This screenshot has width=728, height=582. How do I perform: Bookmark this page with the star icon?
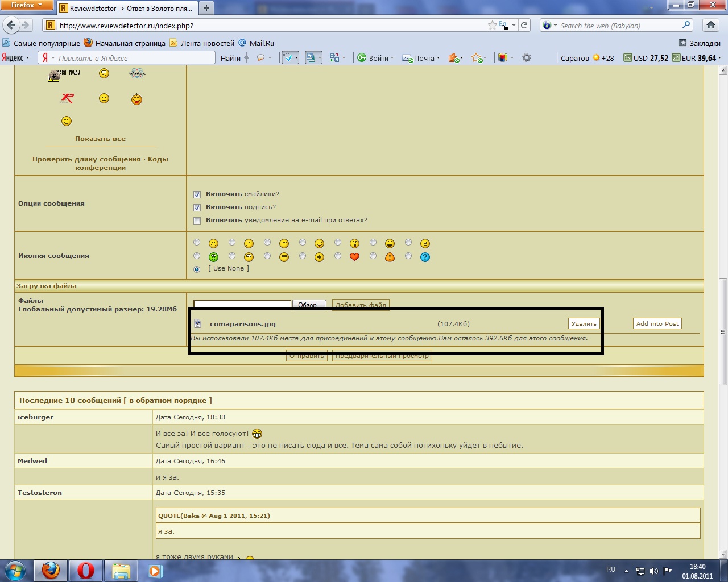(x=492, y=26)
